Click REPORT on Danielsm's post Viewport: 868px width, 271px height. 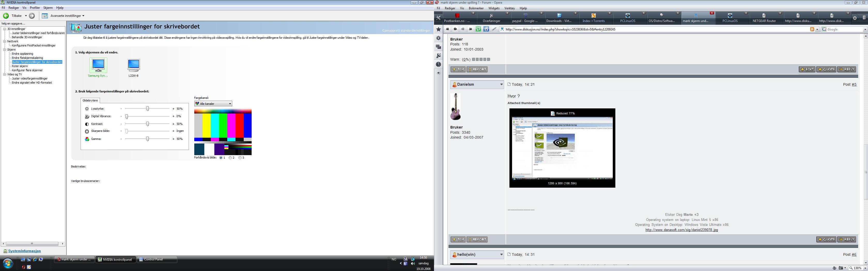tap(477, 239)
